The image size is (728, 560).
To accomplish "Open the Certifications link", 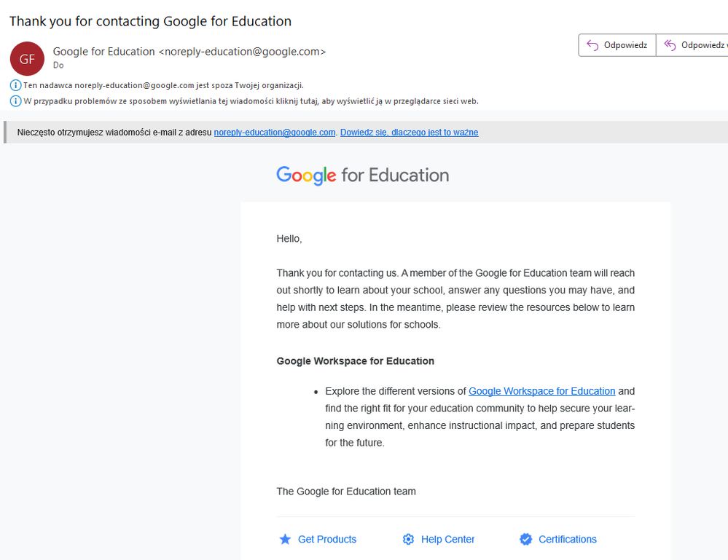I will 567,540.
